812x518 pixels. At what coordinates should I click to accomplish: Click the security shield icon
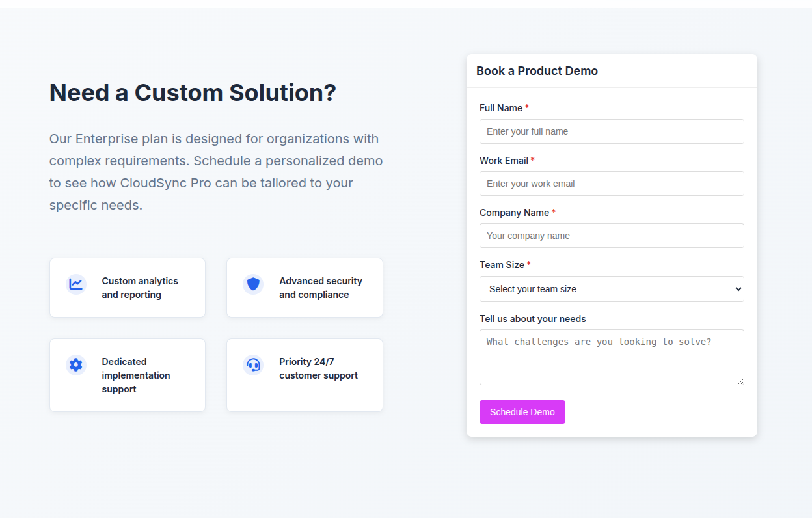[x=253, y=284]
